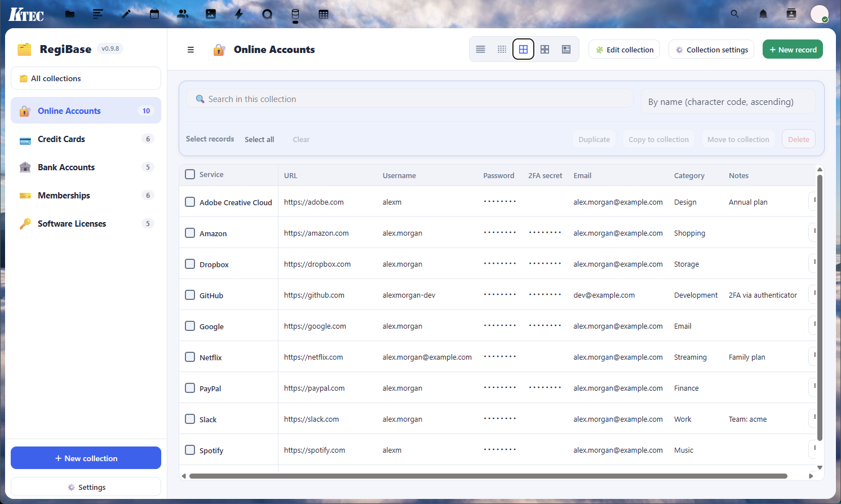Viewport: 841px width, 504px height.
Task: Check the PayPal row checkbox
Action: (190, 388)
